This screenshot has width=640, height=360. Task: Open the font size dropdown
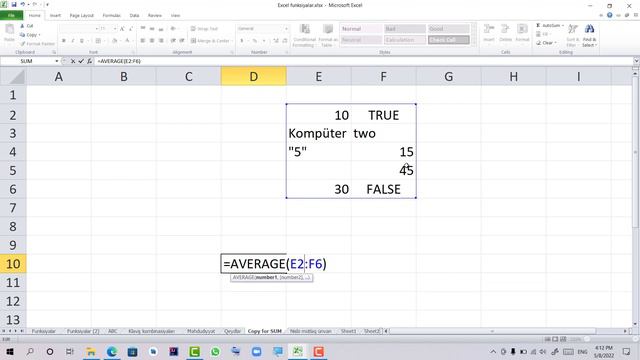tap(115, 29)
